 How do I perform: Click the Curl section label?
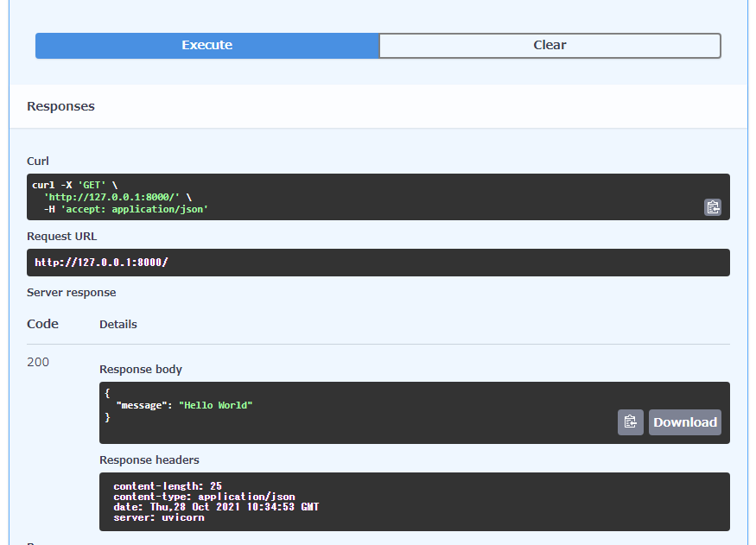point(37,161)
